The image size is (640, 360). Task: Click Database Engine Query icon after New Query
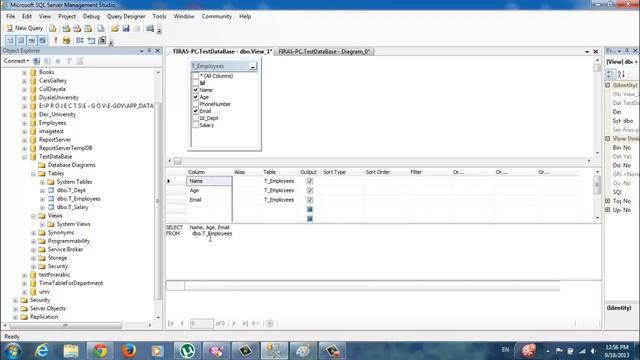53,28
